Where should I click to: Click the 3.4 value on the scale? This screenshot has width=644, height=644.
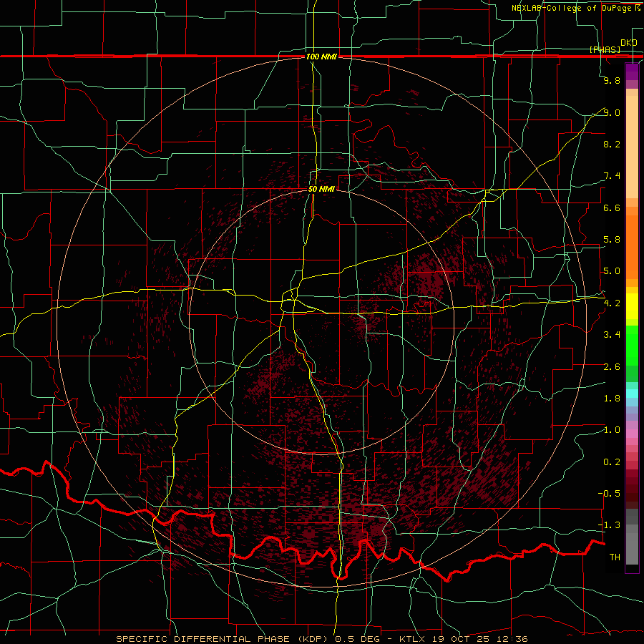coord(612,335)
